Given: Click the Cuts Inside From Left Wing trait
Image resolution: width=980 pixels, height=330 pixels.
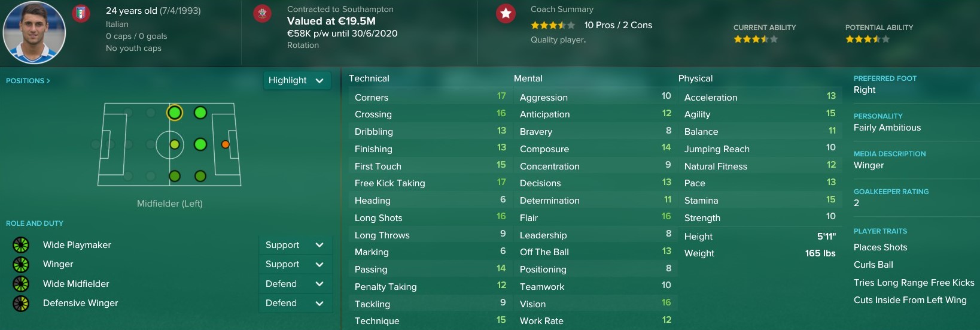Looking at the screenshot, I should [910, 300].
